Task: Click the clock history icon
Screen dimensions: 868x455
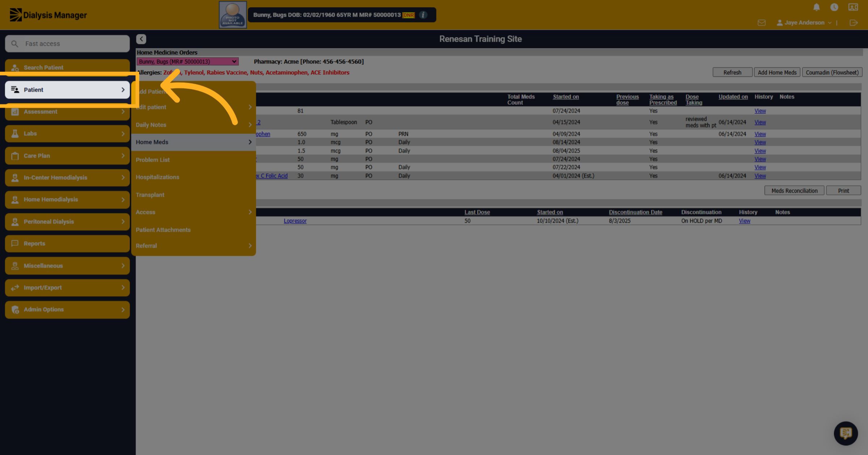Action: (834, 7)
